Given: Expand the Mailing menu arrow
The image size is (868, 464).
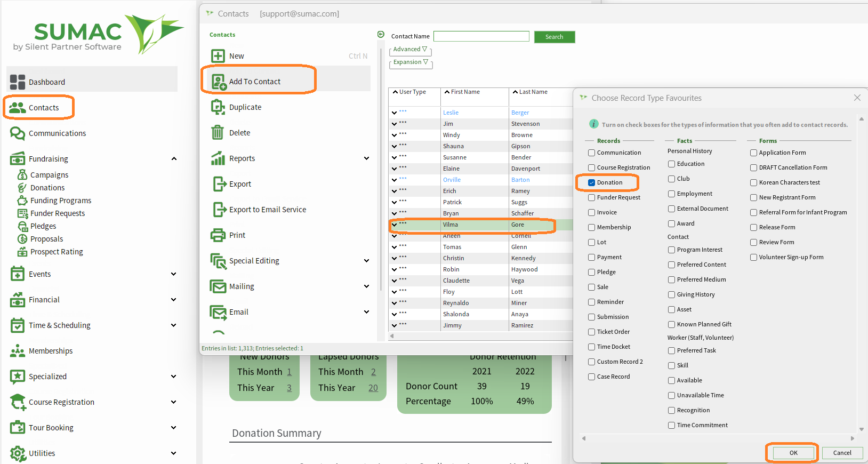Looking at the screenshot, I should [x=366, y=286].
